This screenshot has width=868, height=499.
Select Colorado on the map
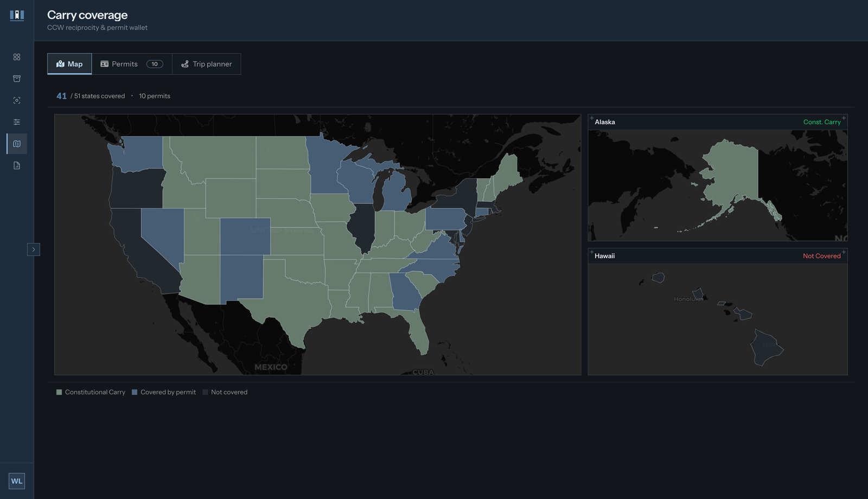(245, 236)
